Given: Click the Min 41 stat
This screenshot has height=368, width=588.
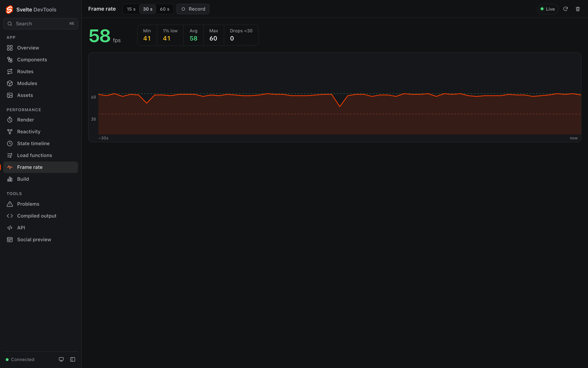Looking at the screenshot, I should 147,35.
